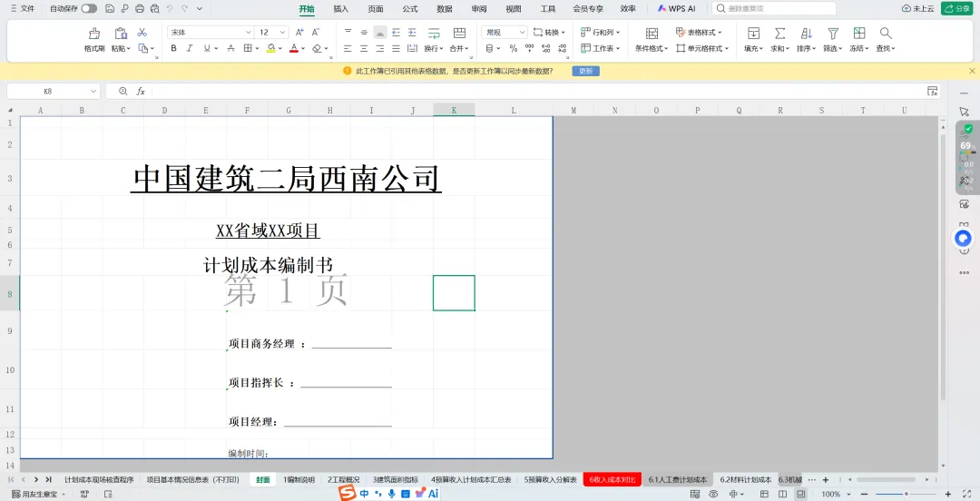Toggle underline formatting
The width and height of the screenshot is (980, 501).
click(x=207, y=48)
